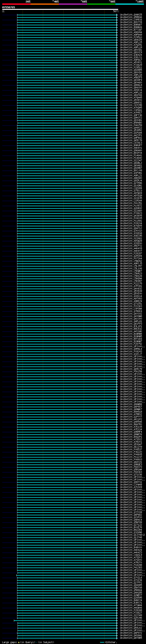Select the UniRef100_Q13748-2 label

(x=132, y=535)
